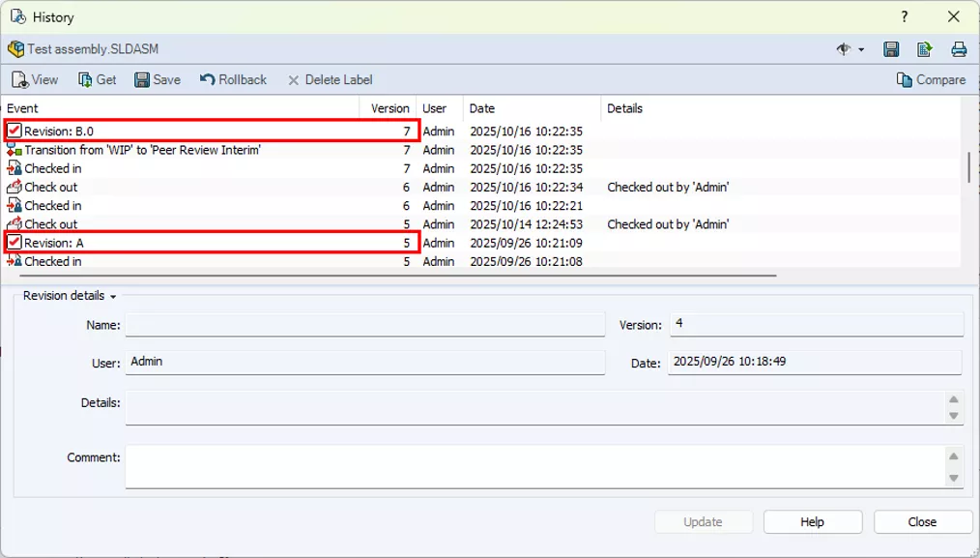980x558 pixels.
Task: Click the down arrow of the Details box
Action: pos(954,416)
